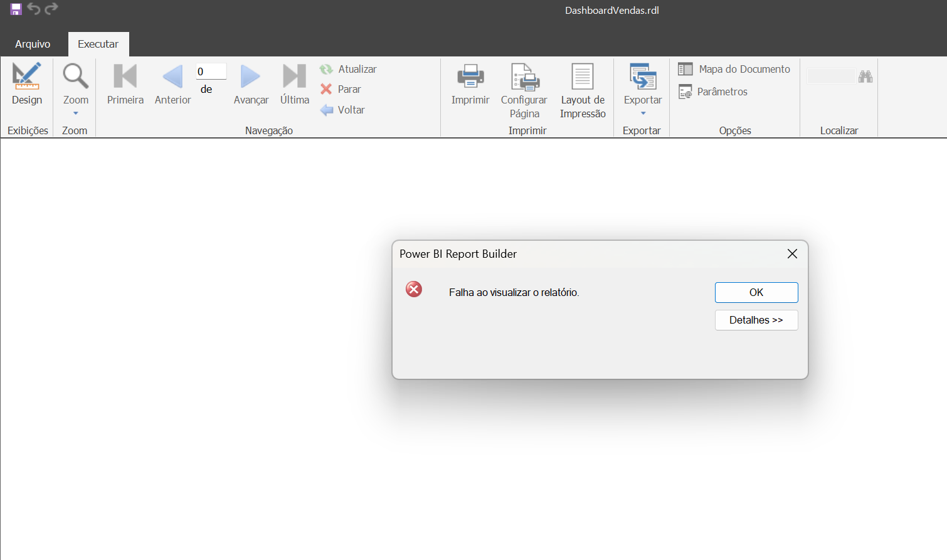
Task: Expand the Zoom dropdown arrow
Action: click(76, 114)
